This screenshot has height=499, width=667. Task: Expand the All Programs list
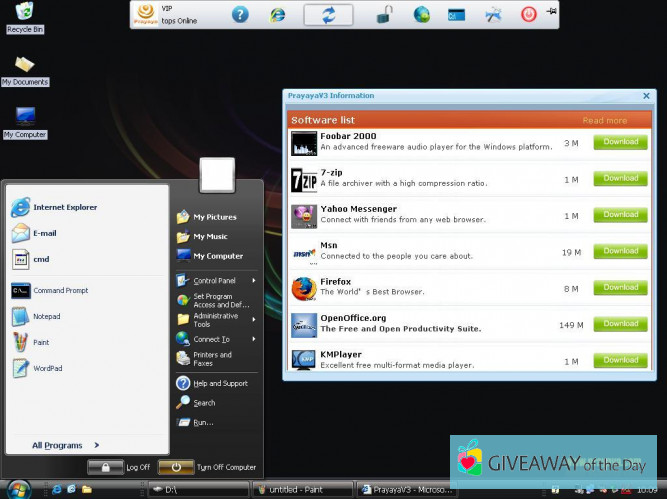click(x=64, y=445)
